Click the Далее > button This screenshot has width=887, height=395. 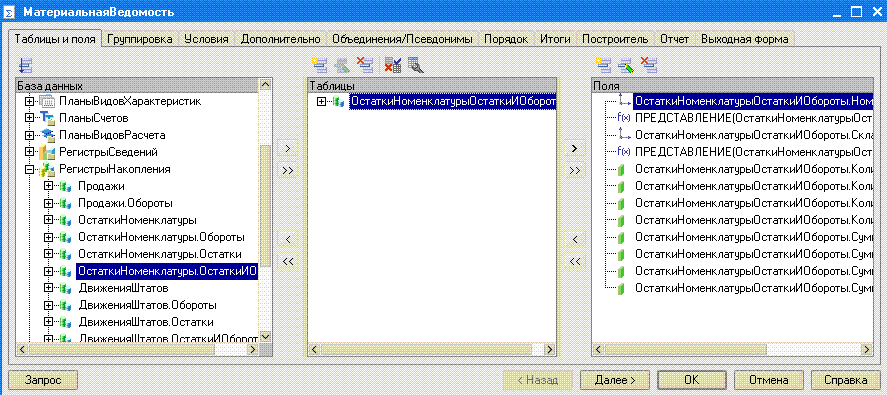(615, 380)
